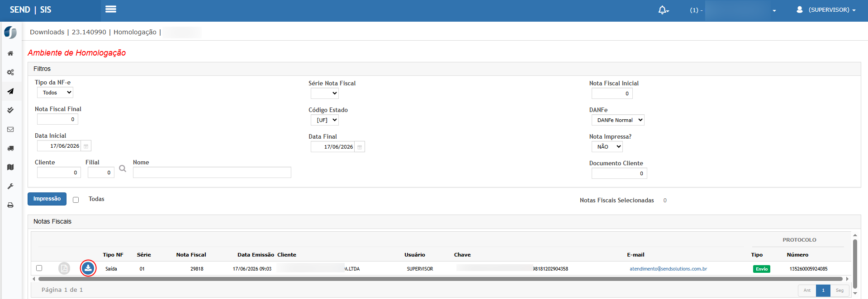The width and height of the screenshot is (868, 299).
Task: Open the printer sidebar icon
Action: pyautogui.click(x=10, y=205)
